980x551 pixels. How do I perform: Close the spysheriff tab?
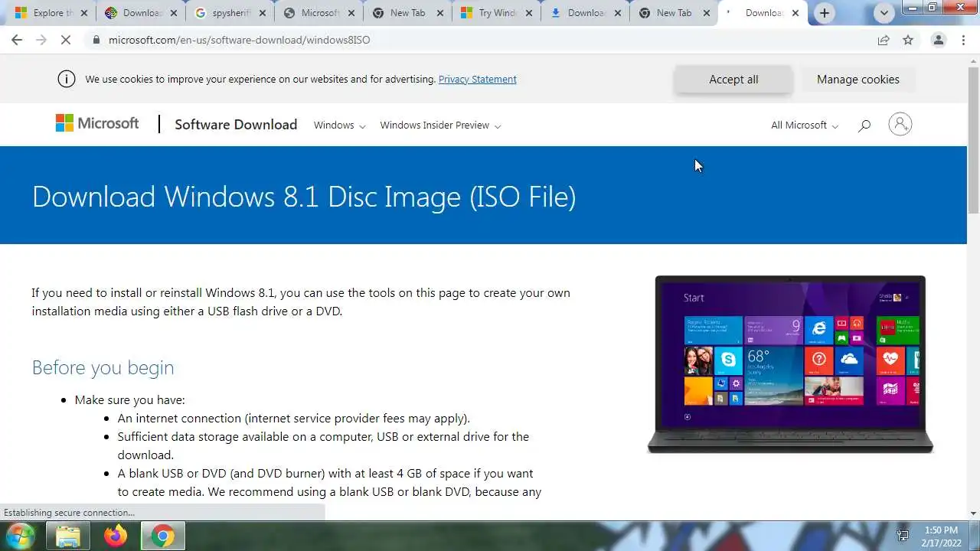(262, 13)
